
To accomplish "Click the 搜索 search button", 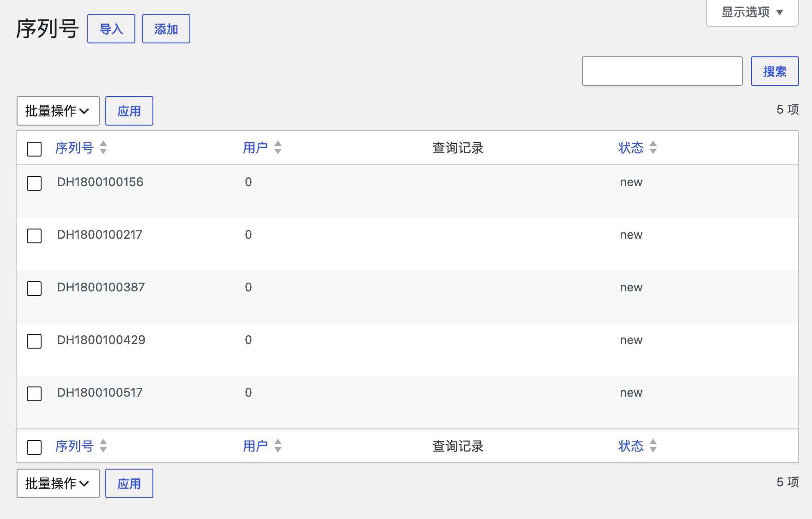I will tap(775, 71).
